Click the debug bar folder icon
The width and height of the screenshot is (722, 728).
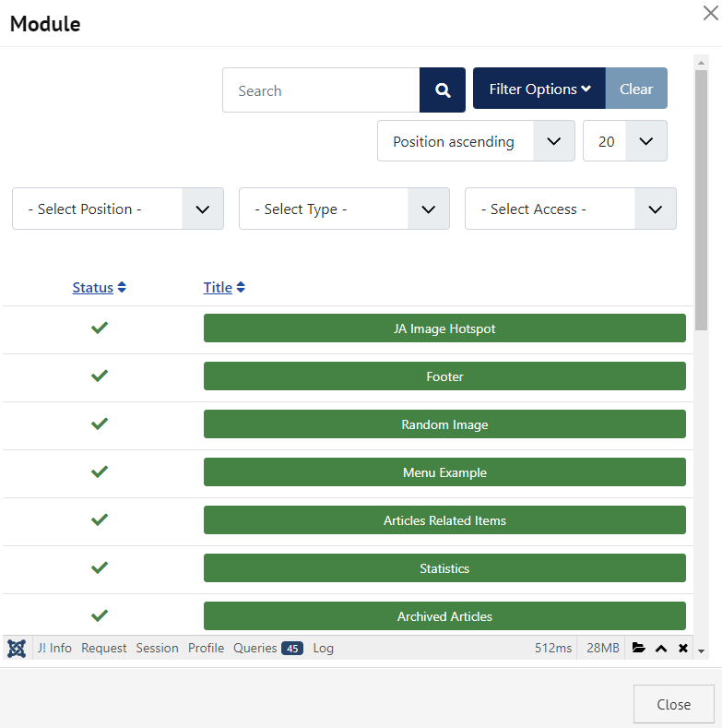tap(638, 648)
